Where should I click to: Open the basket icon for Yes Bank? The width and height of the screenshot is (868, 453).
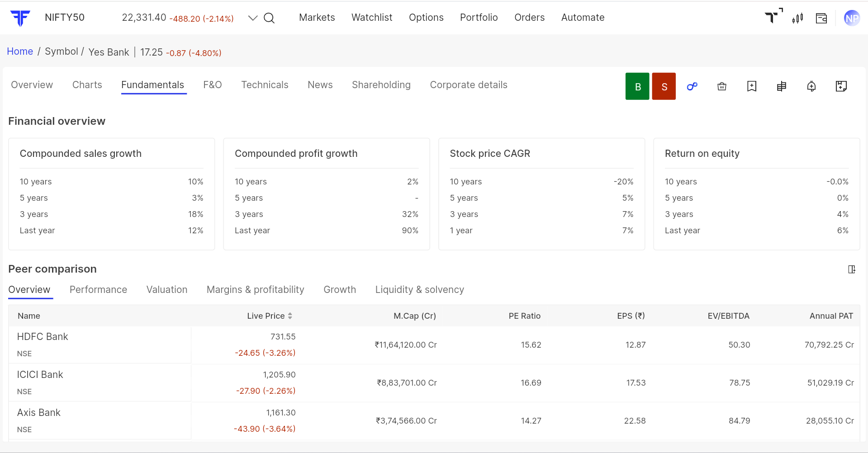point(722,86)
